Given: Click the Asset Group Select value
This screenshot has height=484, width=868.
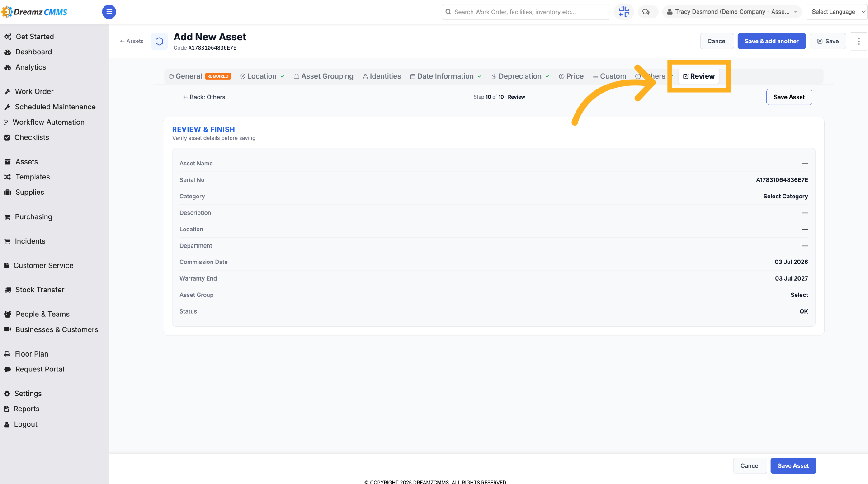Looking at the screenshot, I should [799, 295].
